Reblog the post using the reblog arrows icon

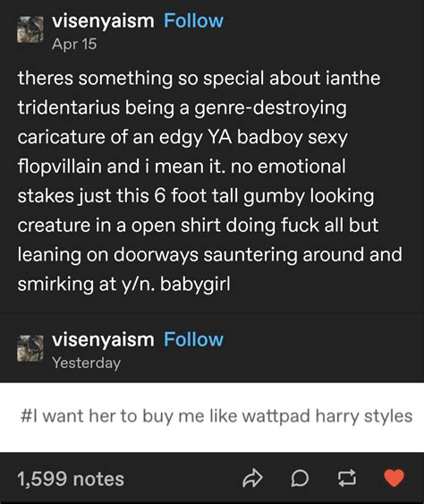347,478
